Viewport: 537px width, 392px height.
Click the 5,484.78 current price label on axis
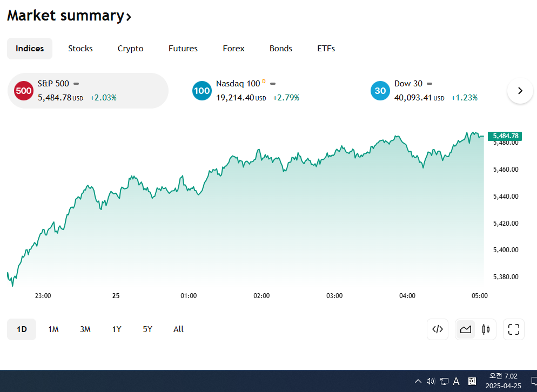tap(505, 136)
